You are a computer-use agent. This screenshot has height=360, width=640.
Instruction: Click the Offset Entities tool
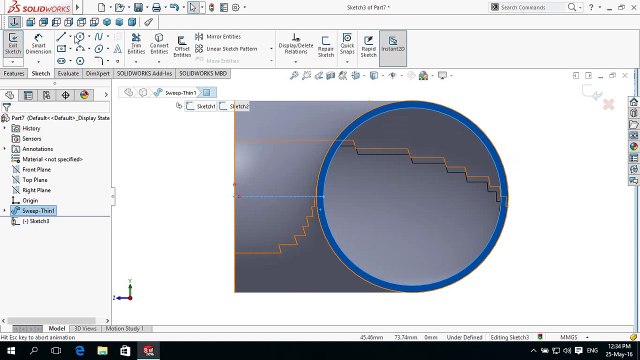point(182,46)
